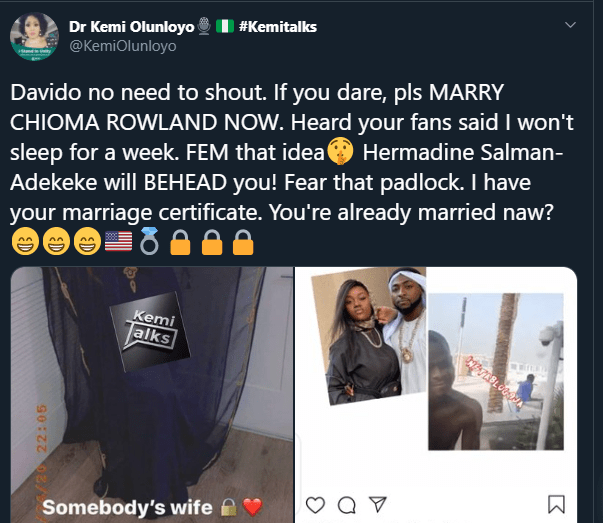Click the comment bubble icon
Screen dimensions: 603x523
(346, 505)
